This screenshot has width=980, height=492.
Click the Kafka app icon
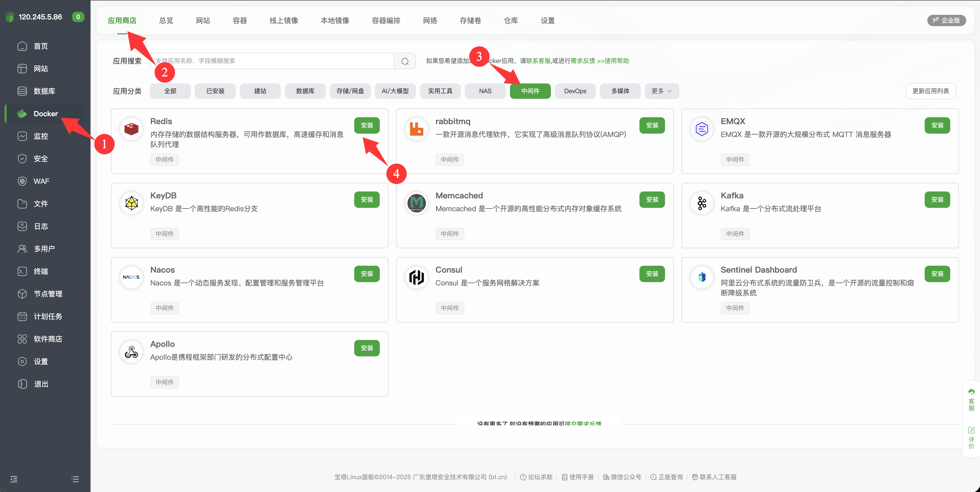pos(701,203)
